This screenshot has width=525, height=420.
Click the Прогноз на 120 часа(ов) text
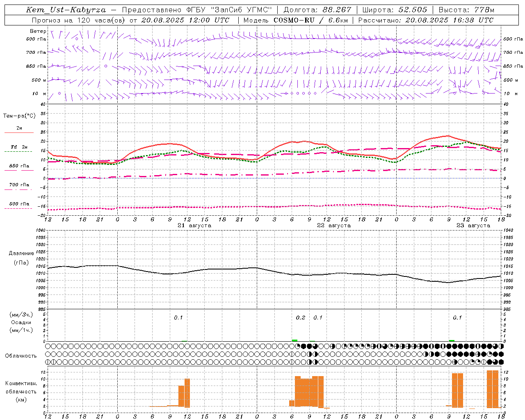78,20
